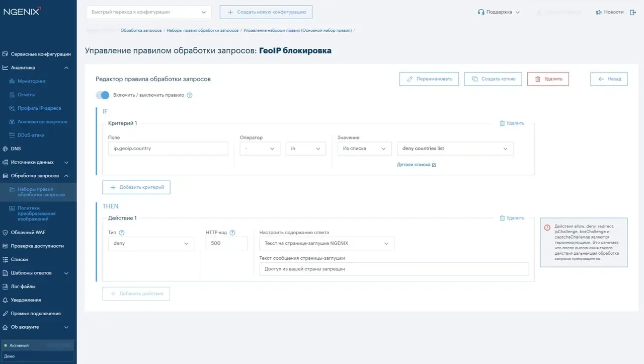
Task: Click the red Удалить rule button
Action: 548,79
